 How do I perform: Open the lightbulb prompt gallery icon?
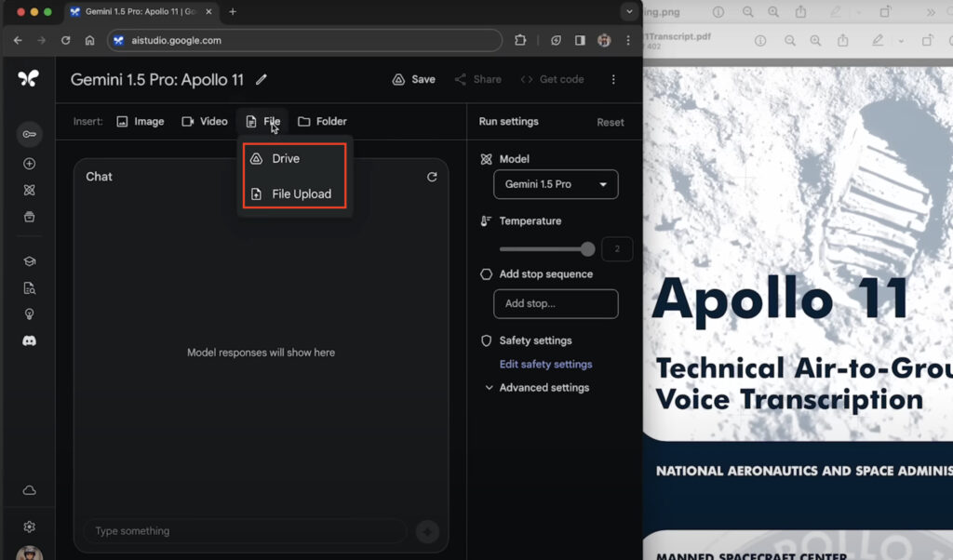[29, 314]
